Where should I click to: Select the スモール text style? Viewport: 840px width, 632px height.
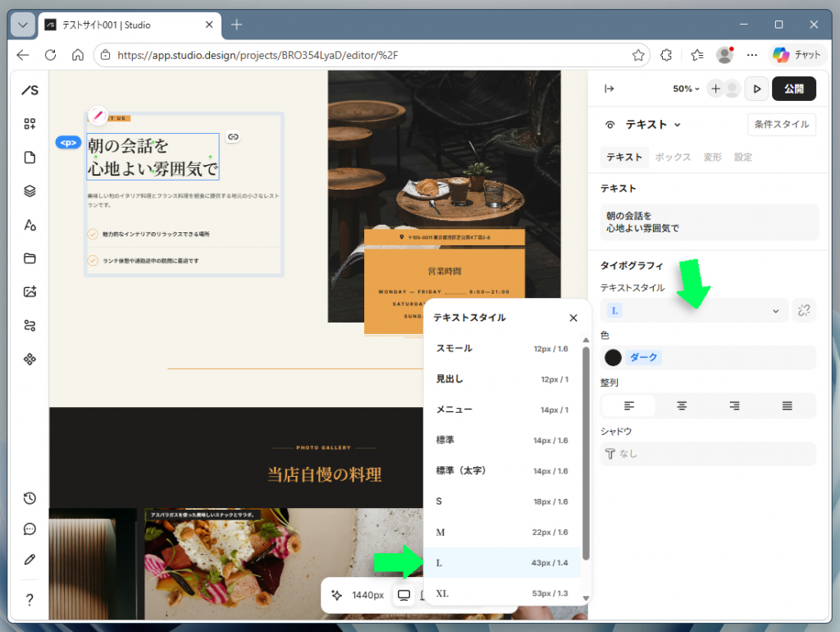502,349
